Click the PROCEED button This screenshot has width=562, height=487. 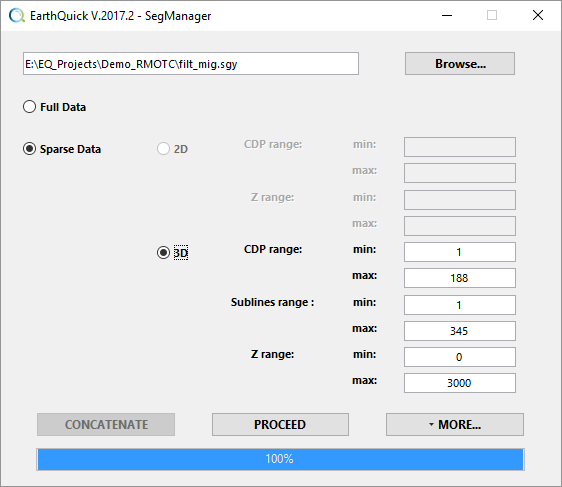tap(280, 425)
